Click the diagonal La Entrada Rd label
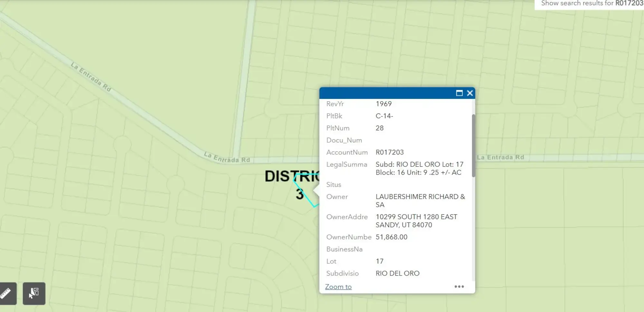644x312 pixels. point(91,77)
